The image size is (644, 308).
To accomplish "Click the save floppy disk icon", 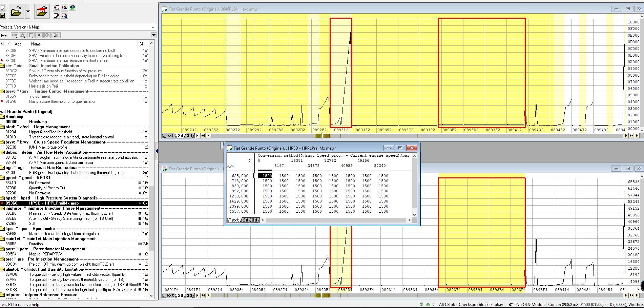I will pos(2,15).
